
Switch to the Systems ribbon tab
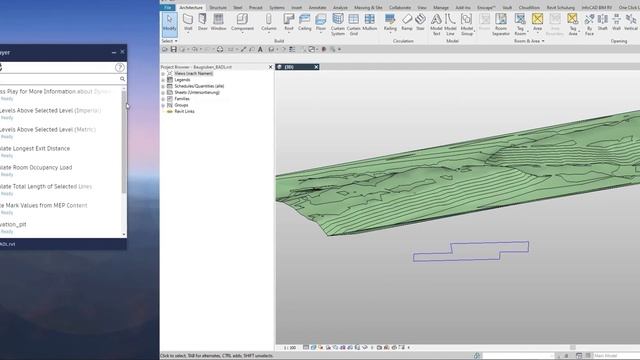pyautogui.click(x=277, y=7)
